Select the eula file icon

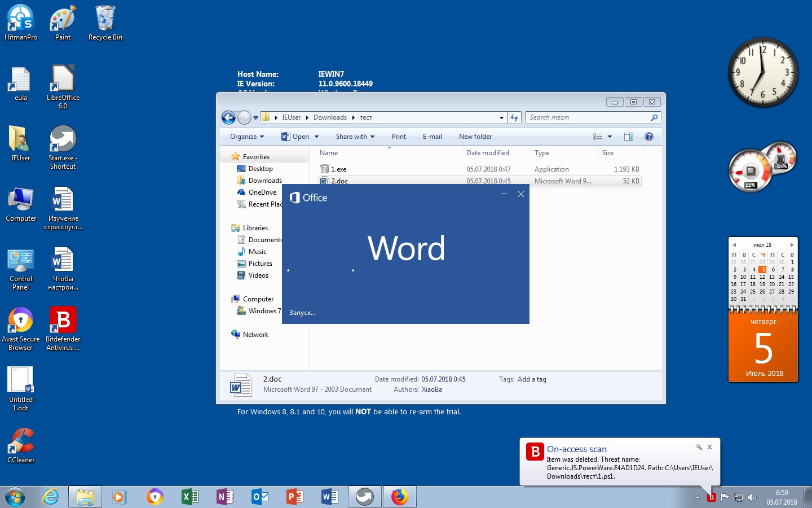(21, 84)
